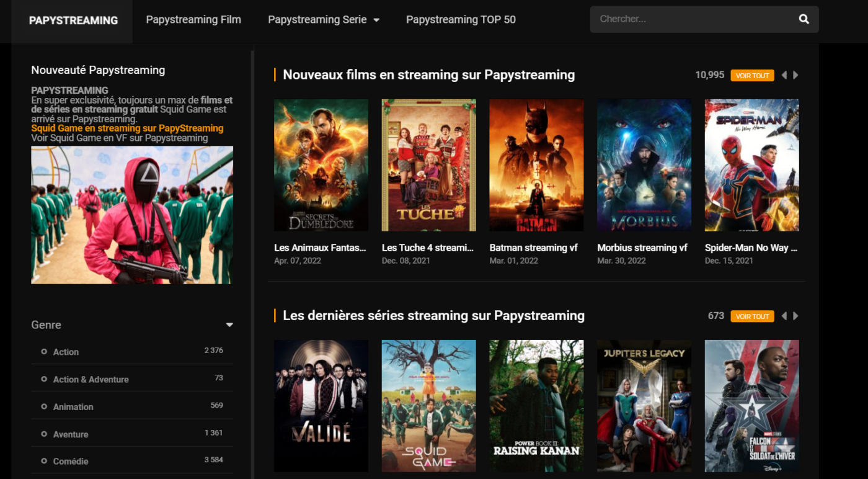Click the 2 376 Action count
The height and width of the screenshot is (479, 868).
tap(214, 351)
